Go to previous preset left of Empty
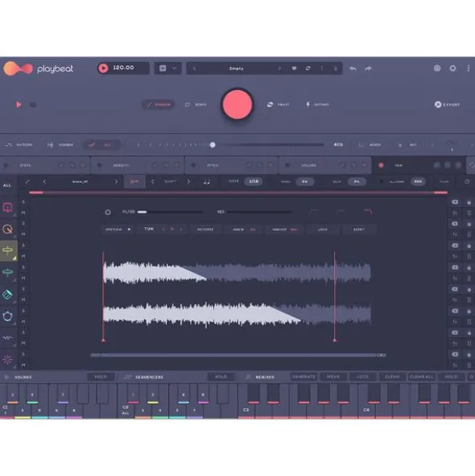Image resolution: width=475 pixels, height=476 pixels. 194,68
